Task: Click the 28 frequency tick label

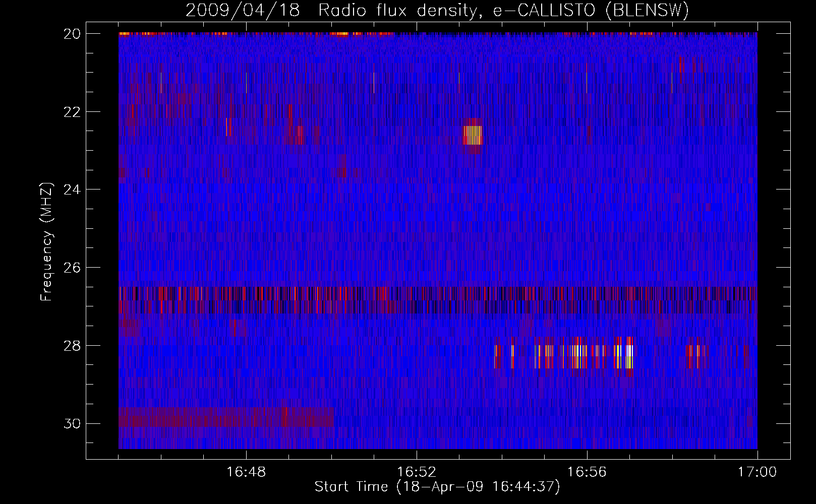Action: click(72, 346)
